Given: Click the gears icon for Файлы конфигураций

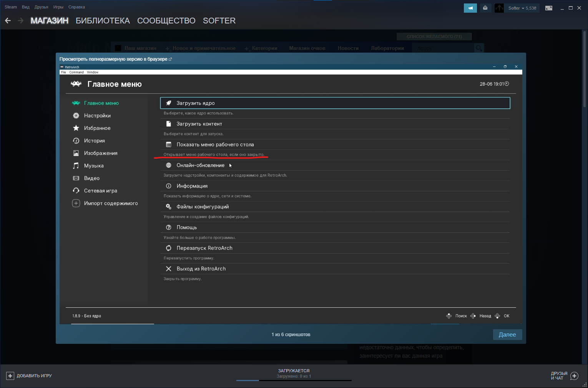Looking at the screenshot, I should [168, 207].
